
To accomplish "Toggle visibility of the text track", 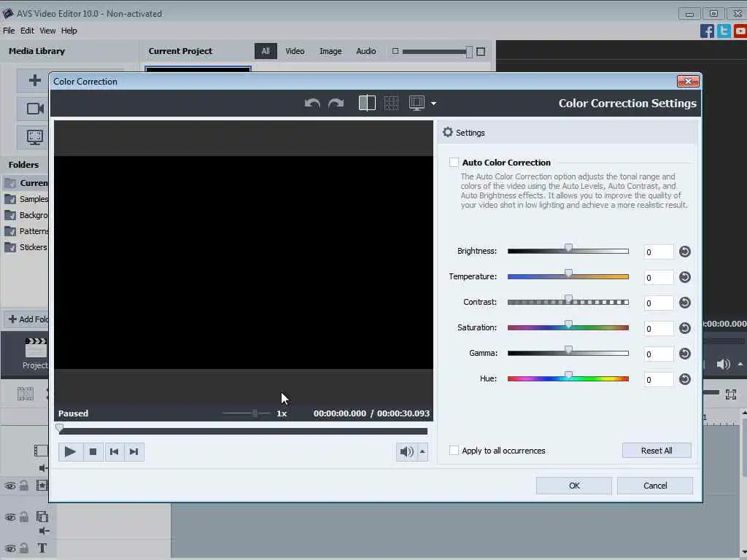I will (x=10, y=548).
